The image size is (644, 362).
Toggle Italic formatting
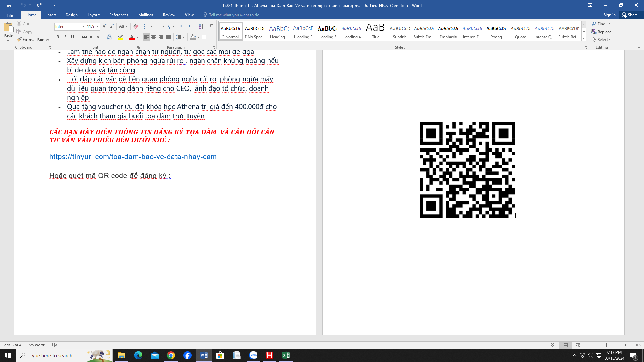[x=65, y=37]
